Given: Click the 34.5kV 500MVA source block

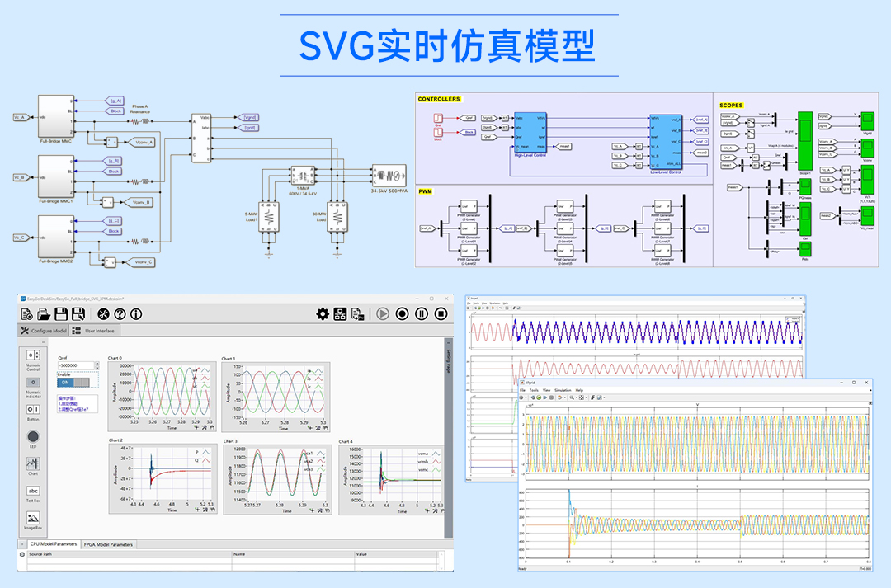Looking at the screenshot, I should (x=389, y=176).
